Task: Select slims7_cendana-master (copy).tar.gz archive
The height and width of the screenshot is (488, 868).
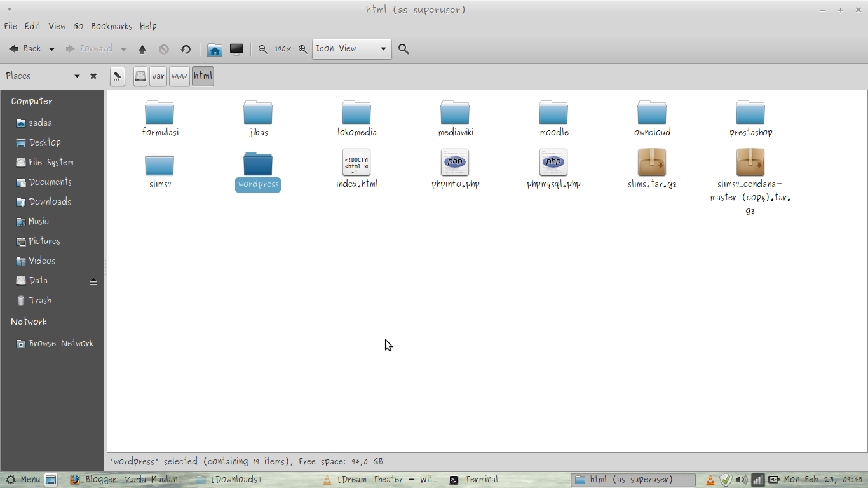Action: tap(750, 182)
